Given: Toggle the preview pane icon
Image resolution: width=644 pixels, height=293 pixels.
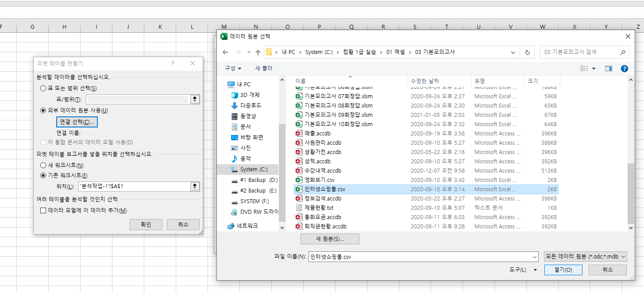Looking at the screenshot, I should click(x=608, y=69).
